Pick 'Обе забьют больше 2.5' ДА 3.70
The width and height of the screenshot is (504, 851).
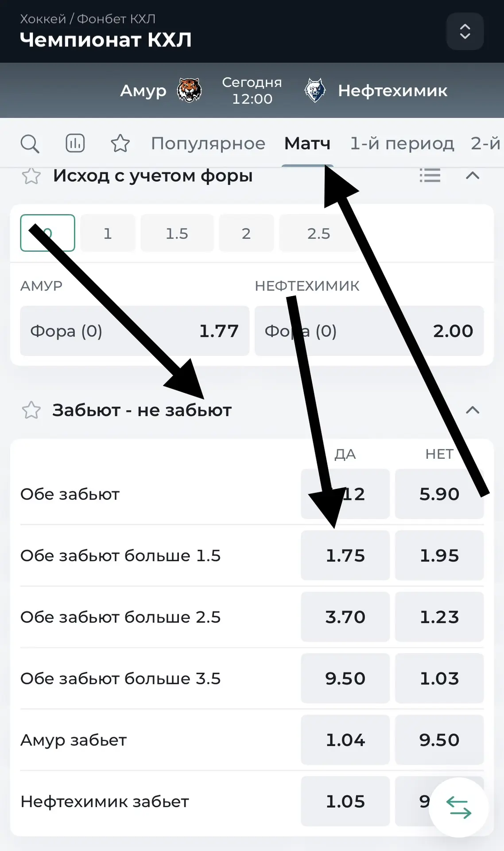345,617
